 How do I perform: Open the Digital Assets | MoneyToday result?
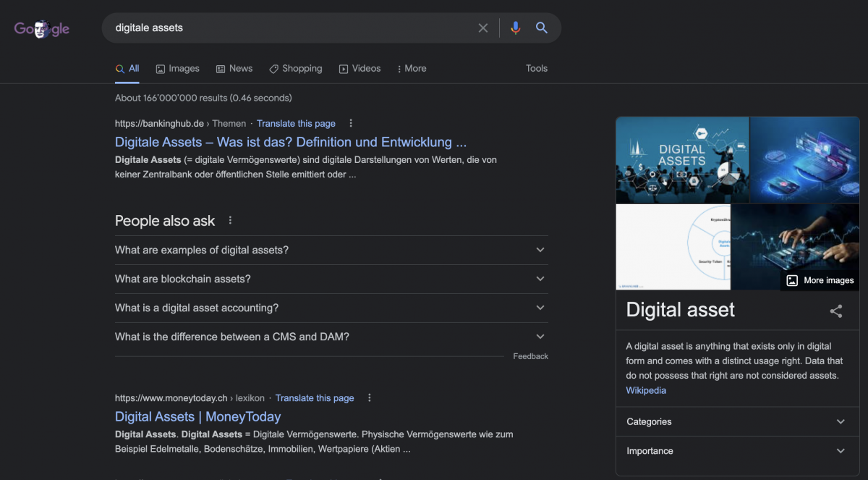click(x=197, y=416)
